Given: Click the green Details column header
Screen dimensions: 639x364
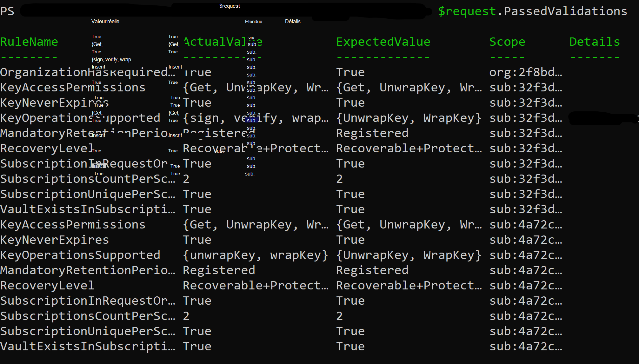Looking at the screenshot, I should point(594,42).
